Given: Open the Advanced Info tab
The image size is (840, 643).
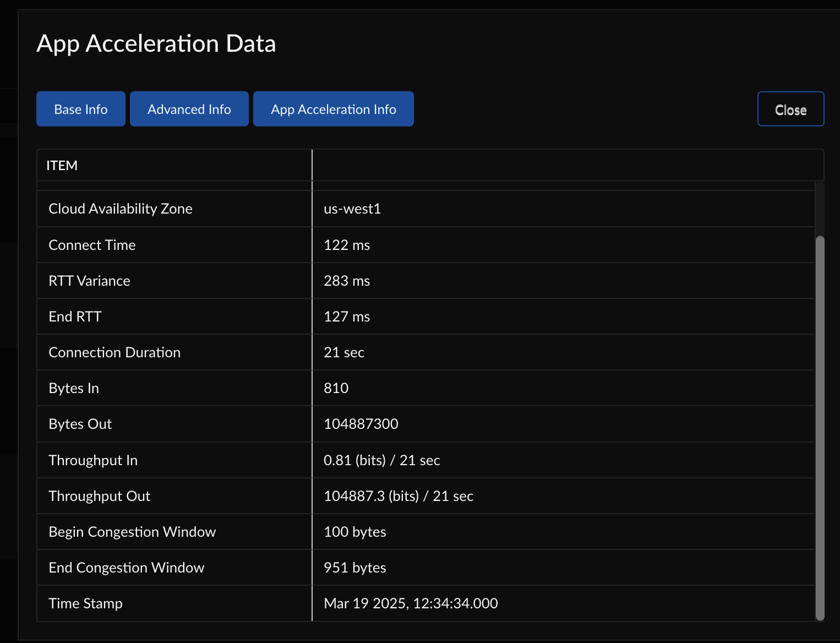Looking at the screenshot, I should click(x=189, y=109).
